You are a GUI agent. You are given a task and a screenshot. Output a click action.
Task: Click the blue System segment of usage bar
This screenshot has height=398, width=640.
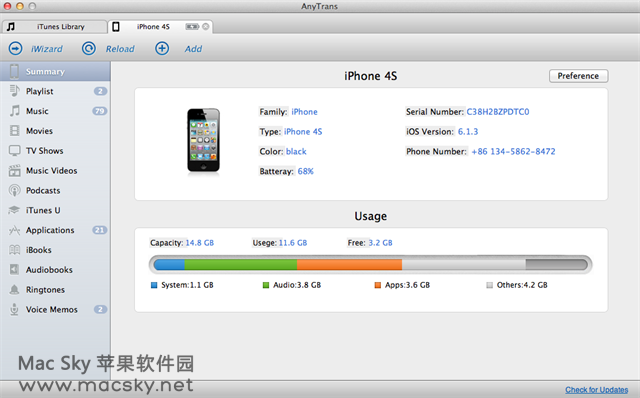[x=170, y=265]
